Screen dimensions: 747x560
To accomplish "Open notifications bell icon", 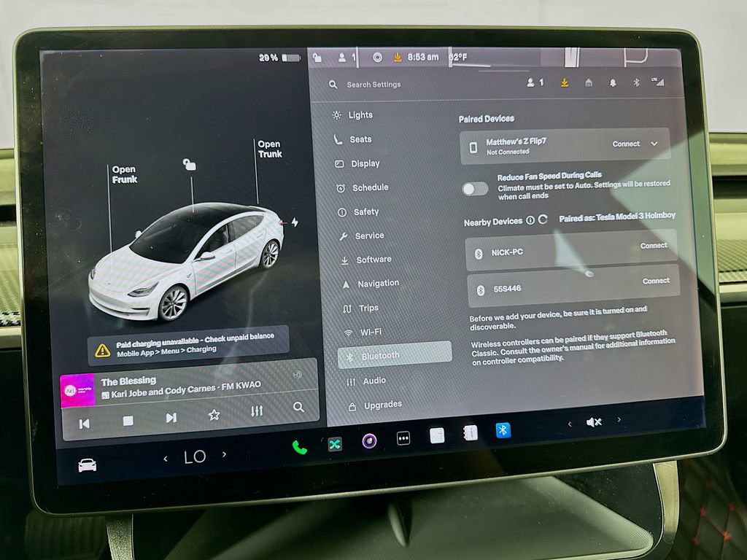I will (x=613, y=83).
